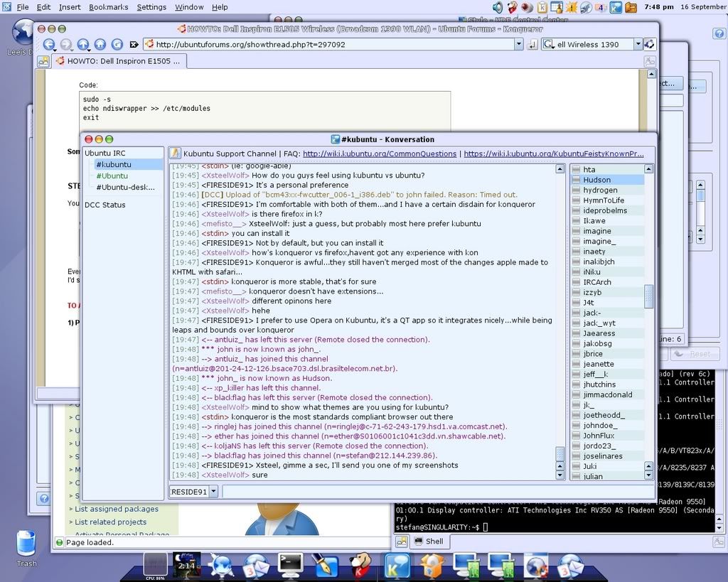The height and width of the screenshot is (582, 728).
Task: Open the Konqueror compass icon in the dock
Action: point(220,565)
